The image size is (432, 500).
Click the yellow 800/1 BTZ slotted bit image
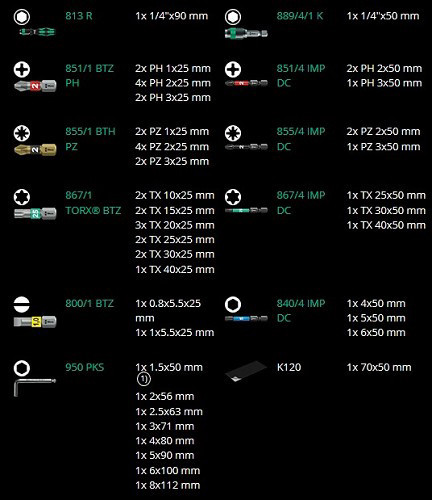tap(35, 322)
